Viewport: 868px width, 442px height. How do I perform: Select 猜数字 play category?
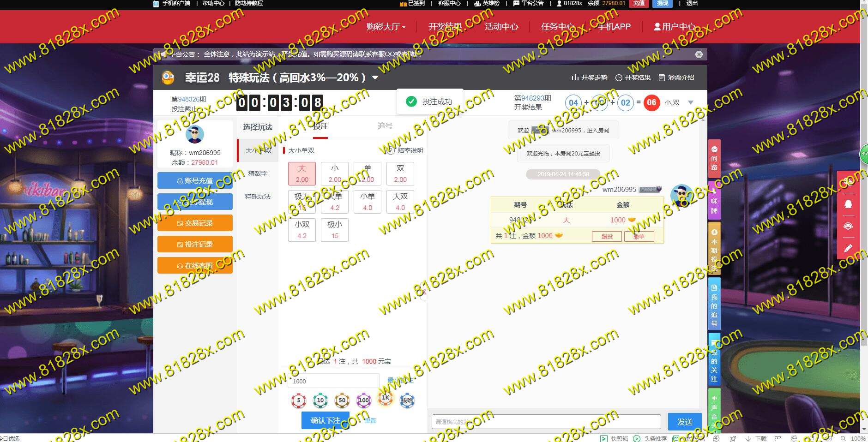pos(258,173)
